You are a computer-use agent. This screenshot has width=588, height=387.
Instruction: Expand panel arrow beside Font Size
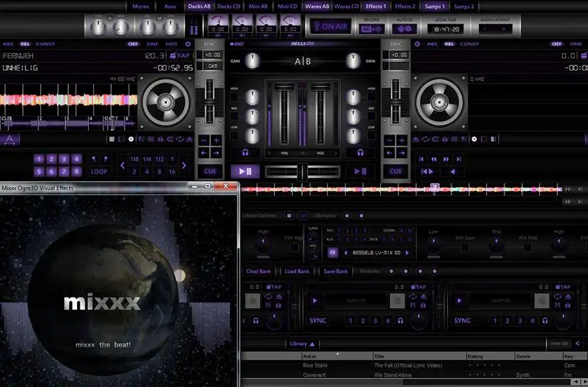coord(578,343)
